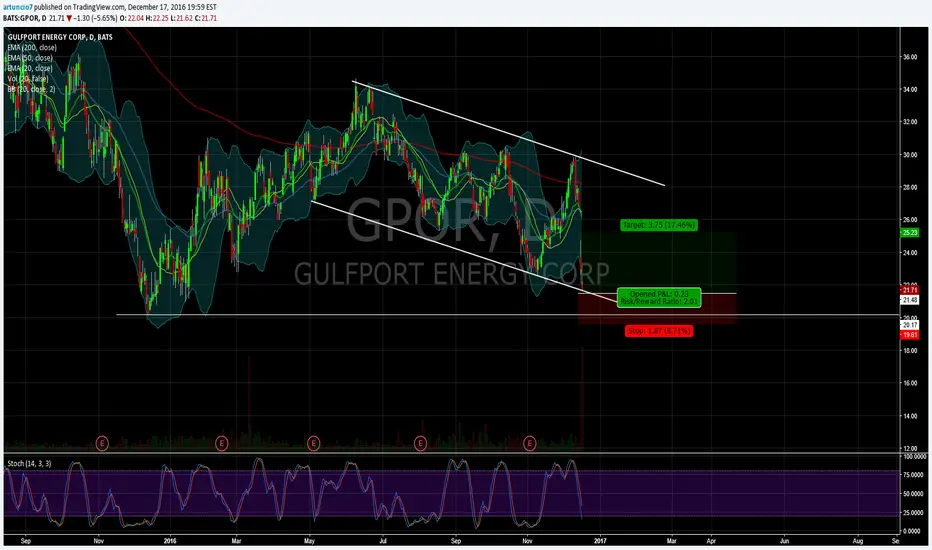Click the 32.00 price scale value
Viewport: 932px width, 550px height.
(x=910, y=122)
